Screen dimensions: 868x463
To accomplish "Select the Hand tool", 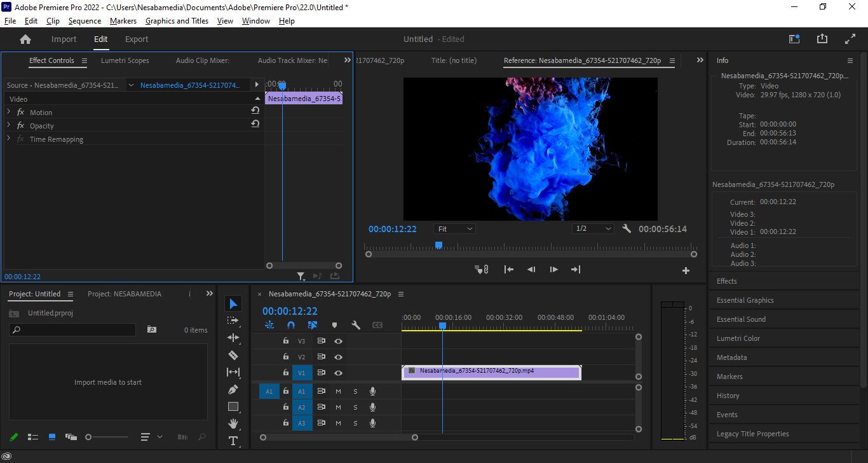I will tap(233, 424).
